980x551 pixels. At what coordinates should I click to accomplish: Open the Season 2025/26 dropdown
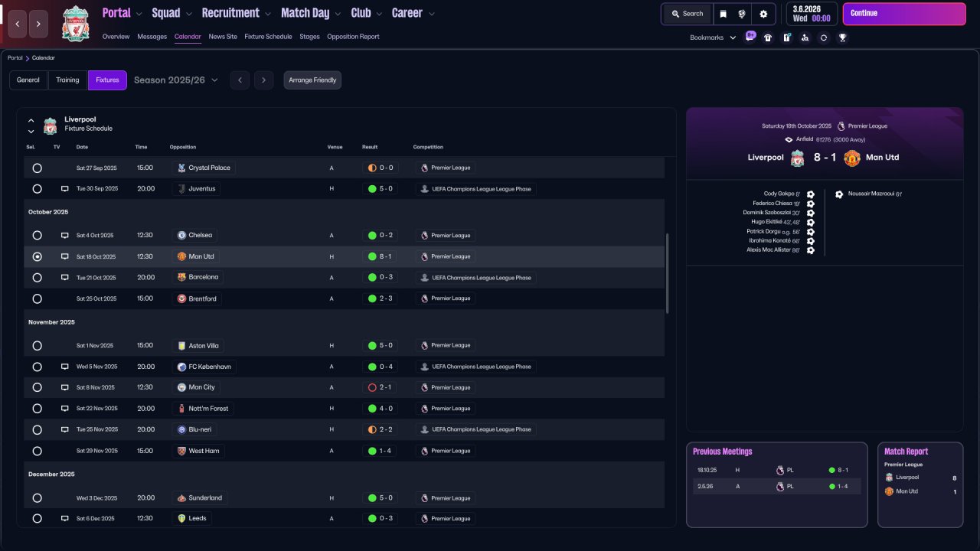point(176,80)
